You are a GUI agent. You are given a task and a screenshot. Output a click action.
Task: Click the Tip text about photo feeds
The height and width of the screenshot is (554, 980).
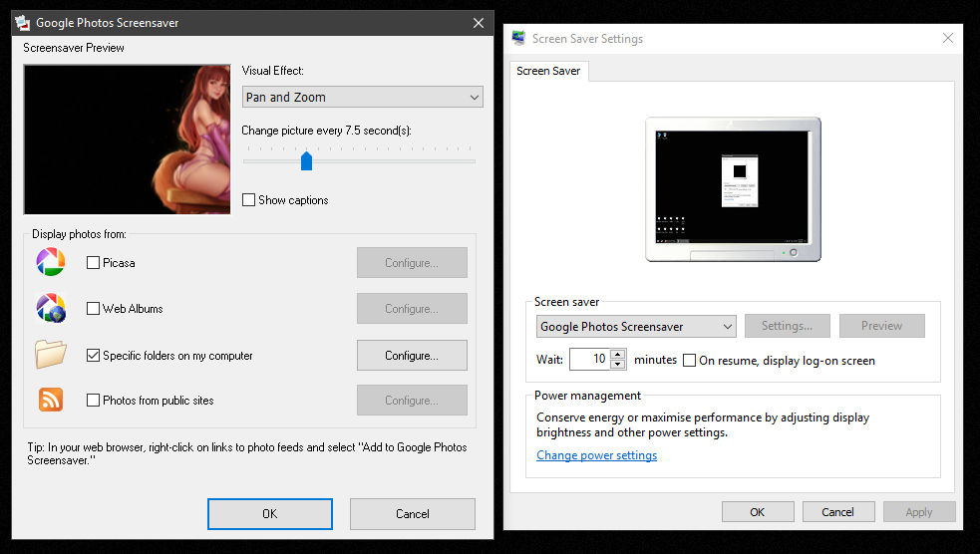click(x=247, y=454)
